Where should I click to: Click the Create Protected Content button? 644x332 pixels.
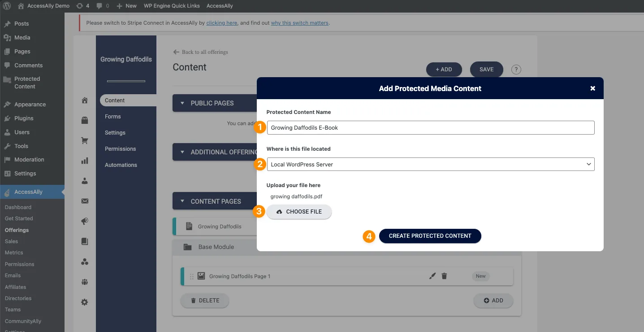430,236
